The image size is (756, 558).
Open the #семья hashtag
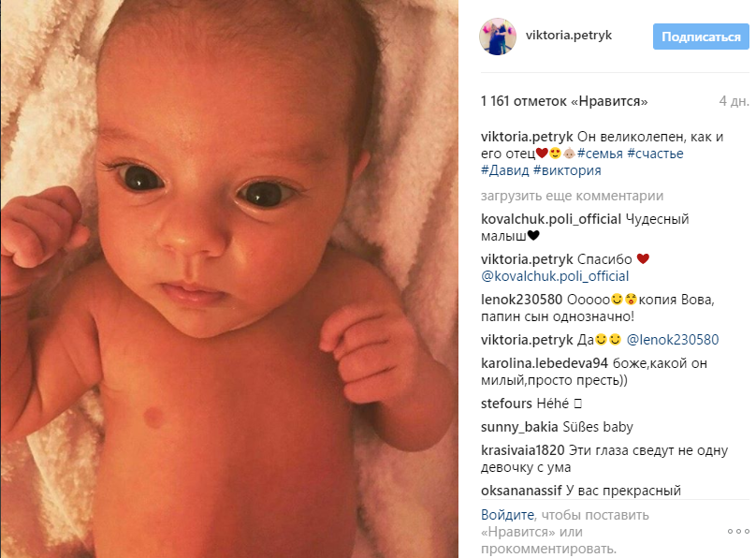pos(600,154)
